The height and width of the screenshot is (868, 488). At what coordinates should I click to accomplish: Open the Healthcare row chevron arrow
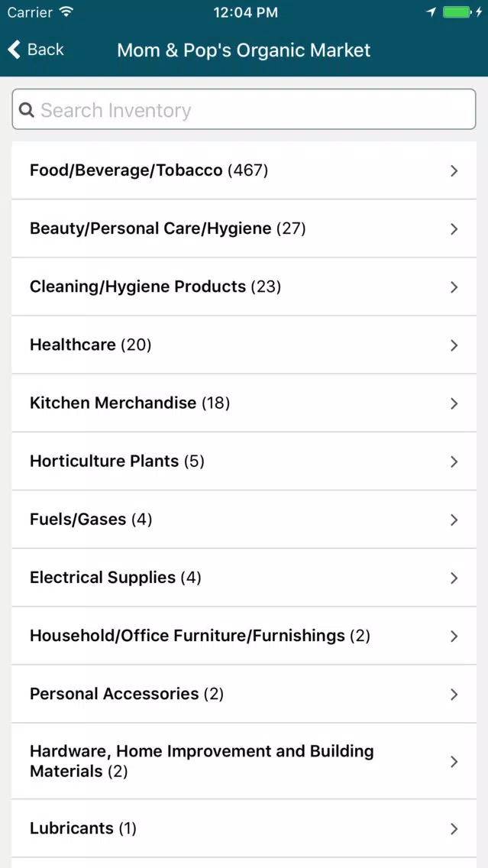[x=454, y=345]
